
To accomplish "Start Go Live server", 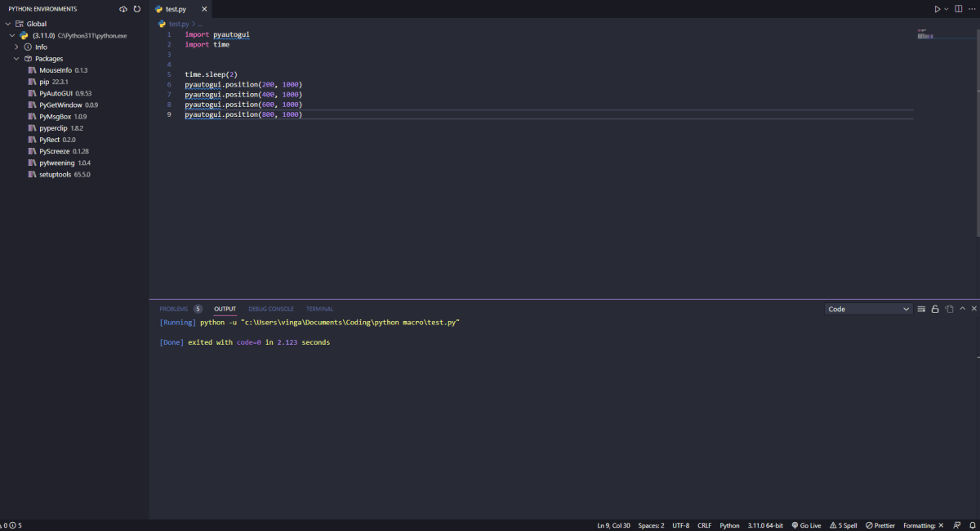I will coord(806,525).
